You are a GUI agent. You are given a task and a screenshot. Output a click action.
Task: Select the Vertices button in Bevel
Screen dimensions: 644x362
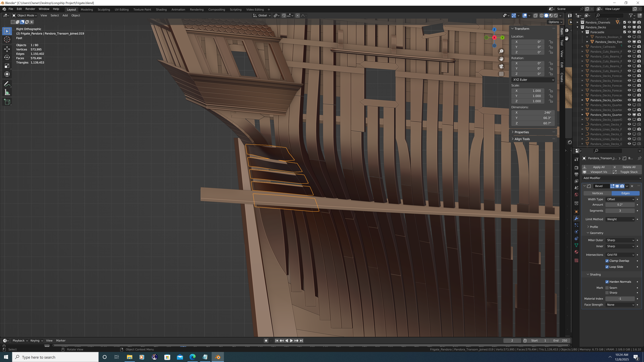click(x=597, y=193)
